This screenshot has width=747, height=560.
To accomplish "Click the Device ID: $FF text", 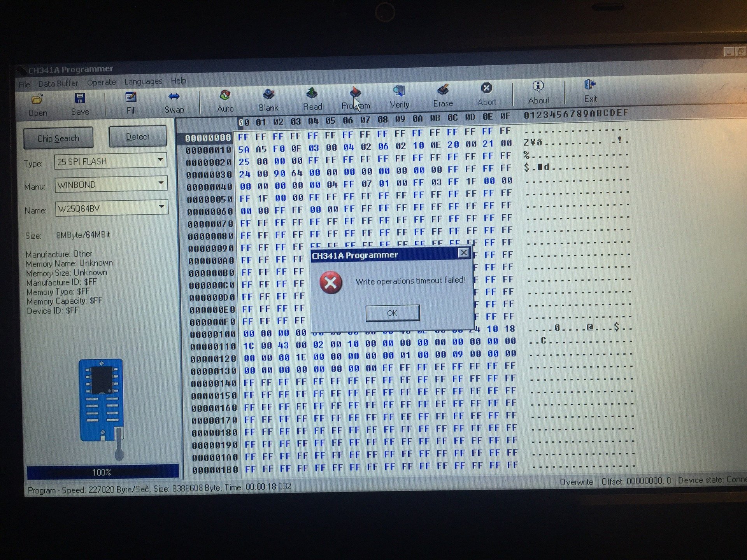I will (x=53, y=311).
